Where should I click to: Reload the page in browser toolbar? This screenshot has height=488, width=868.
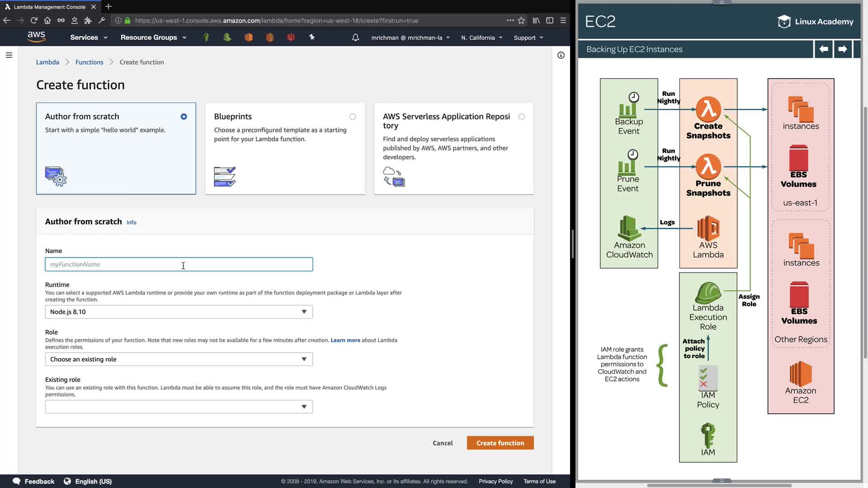point(34,20)
